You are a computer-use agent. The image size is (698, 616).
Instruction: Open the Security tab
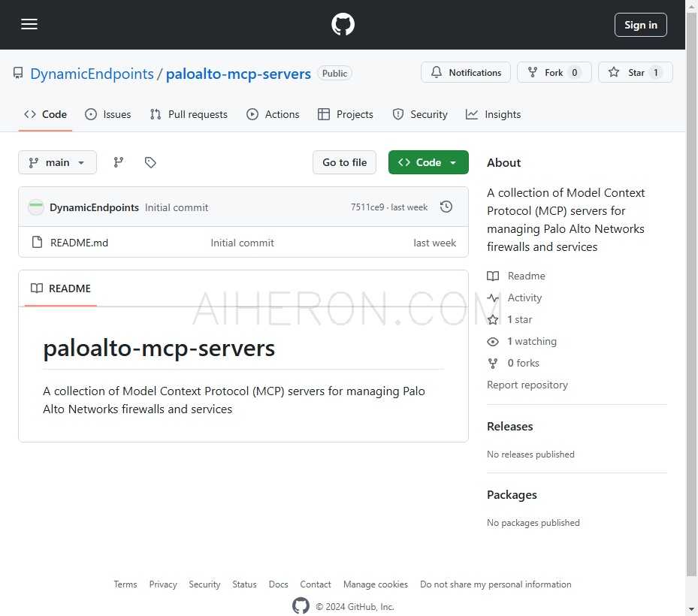[x=420, y=114]
